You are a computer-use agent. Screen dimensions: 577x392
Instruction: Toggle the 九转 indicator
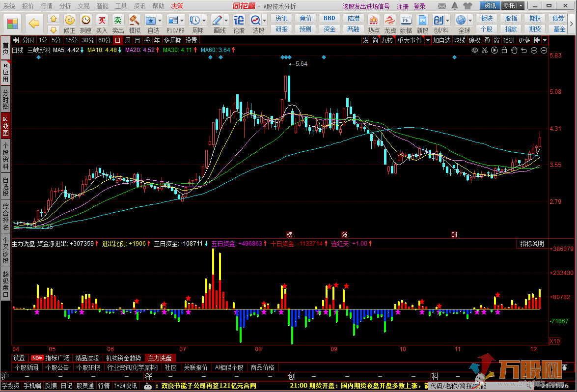pos(387,40)
